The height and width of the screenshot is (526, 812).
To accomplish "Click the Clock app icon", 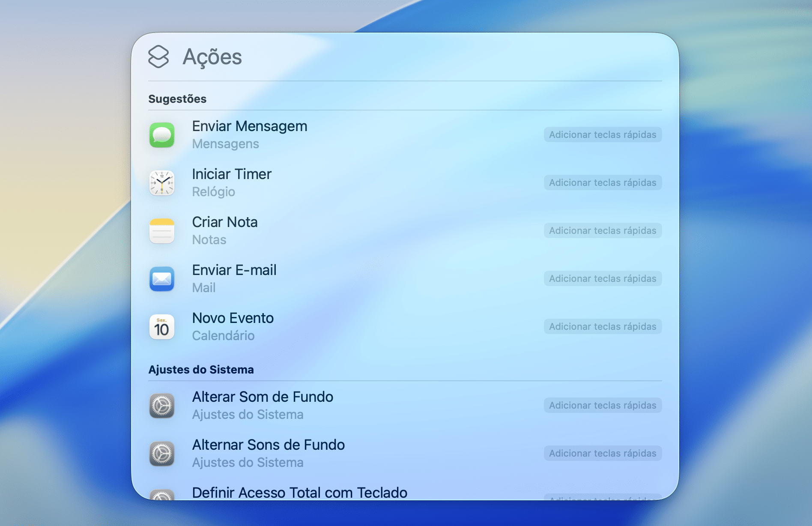I will [x=162, y=183].
